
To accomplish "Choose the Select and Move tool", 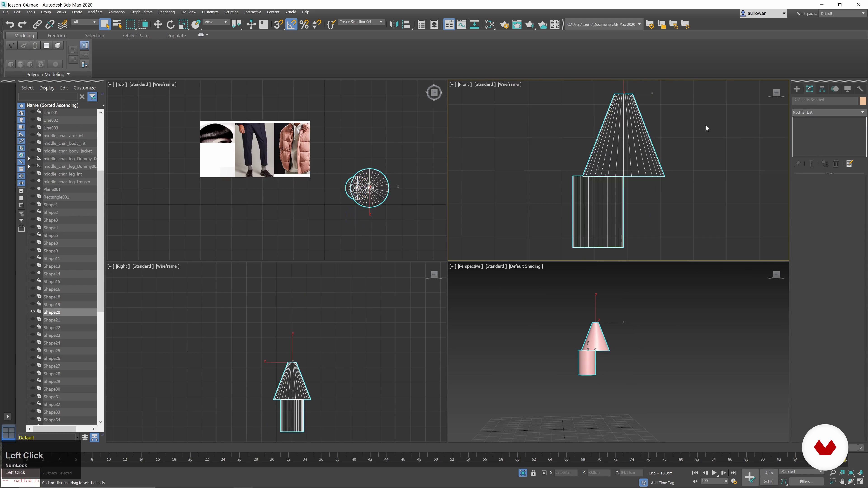I will click(x=158, y=24).
